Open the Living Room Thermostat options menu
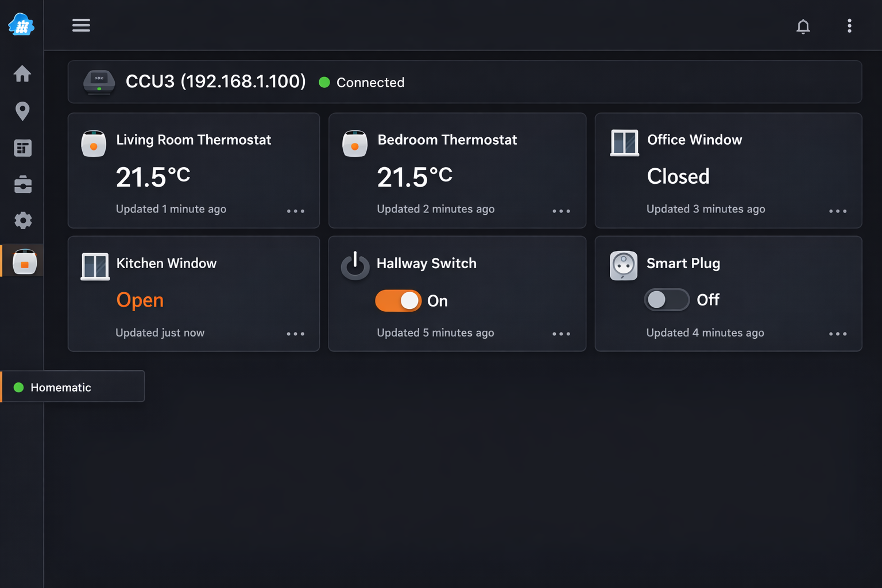The width and height of the screenshot is (882, 588). (295, 211)
